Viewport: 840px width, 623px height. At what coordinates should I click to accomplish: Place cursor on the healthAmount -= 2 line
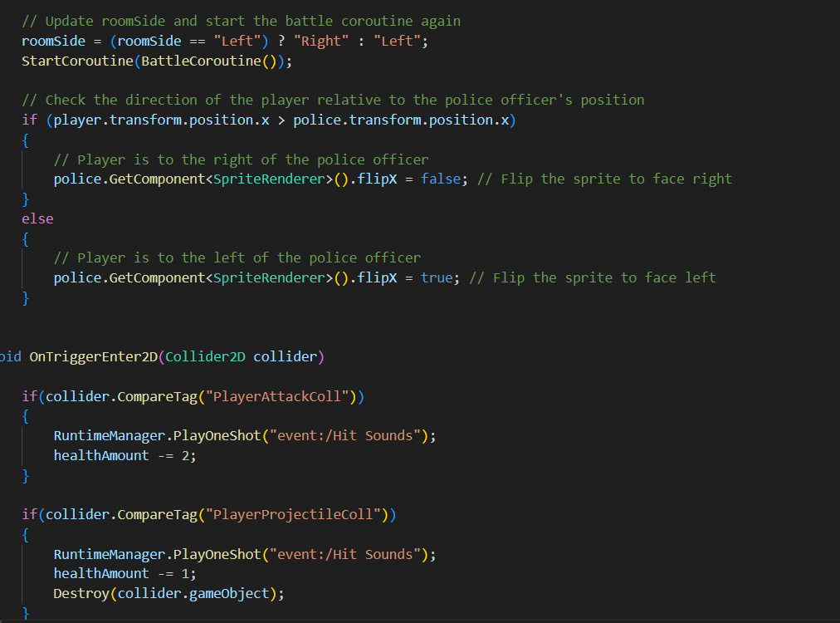[x=125, y=455]
